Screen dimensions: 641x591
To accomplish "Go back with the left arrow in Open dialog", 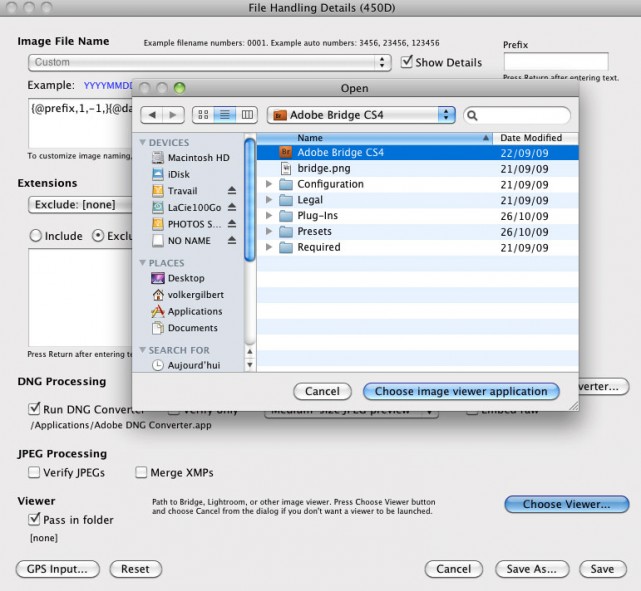I will click(152, 115).
